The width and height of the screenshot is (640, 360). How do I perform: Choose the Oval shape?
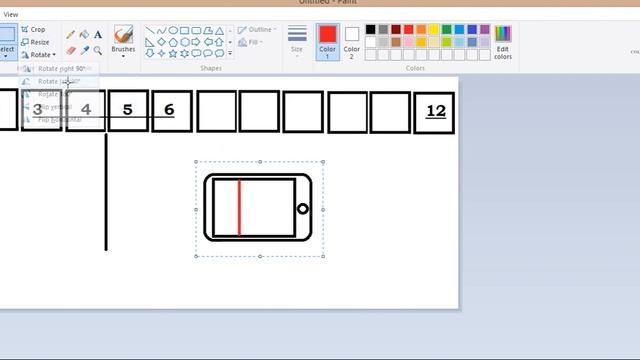click(x=173, y=31)
